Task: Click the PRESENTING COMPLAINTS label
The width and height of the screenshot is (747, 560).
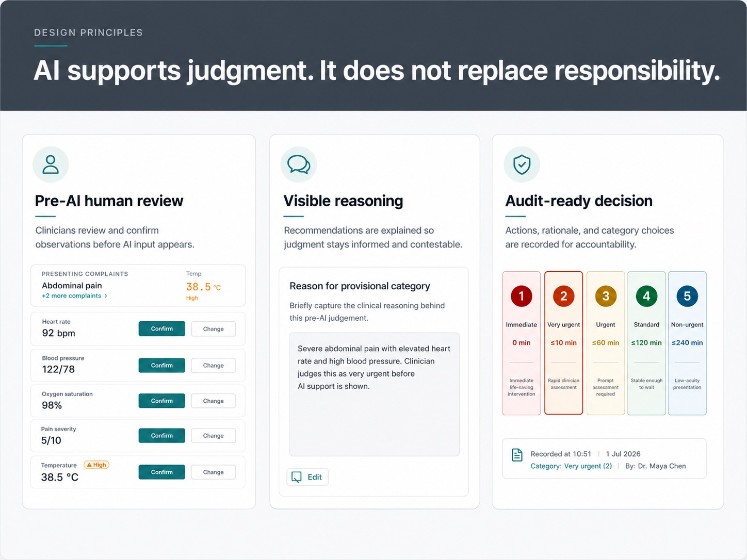Action: point(85,274)
